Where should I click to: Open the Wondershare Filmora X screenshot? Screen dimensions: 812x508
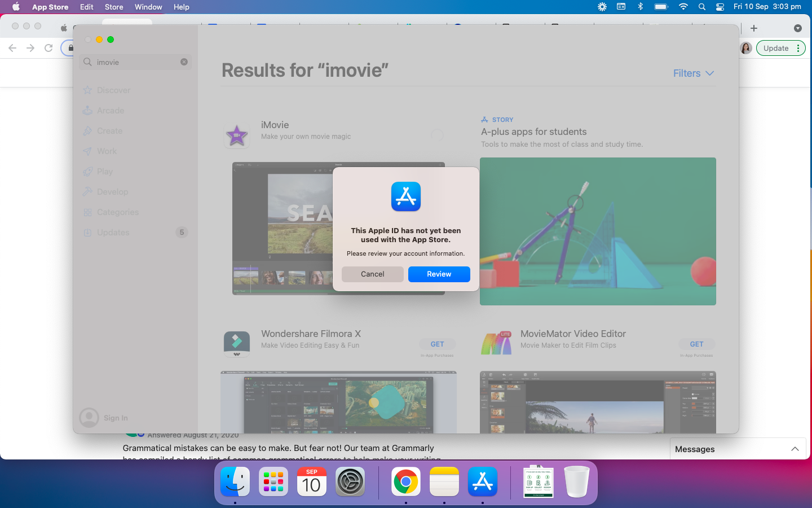(338, 402)
